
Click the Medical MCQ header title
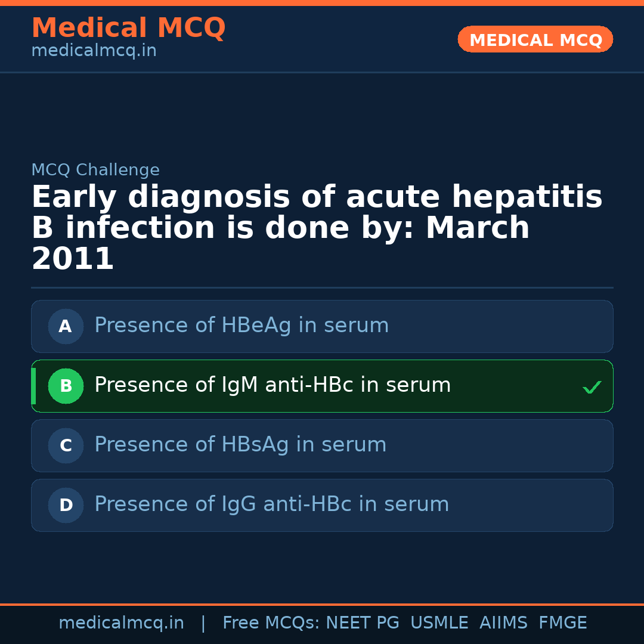(128, 28)
